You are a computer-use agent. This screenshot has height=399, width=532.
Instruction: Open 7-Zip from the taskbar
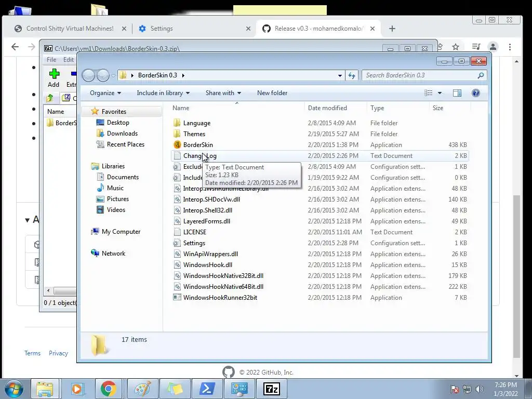tap(271, 389)
